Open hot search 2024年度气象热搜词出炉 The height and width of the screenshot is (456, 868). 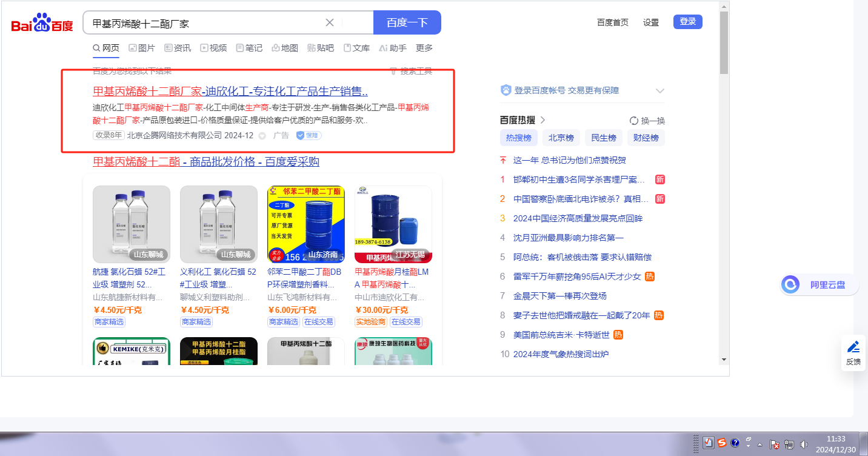pyautogui.click(x=561, y=354)
